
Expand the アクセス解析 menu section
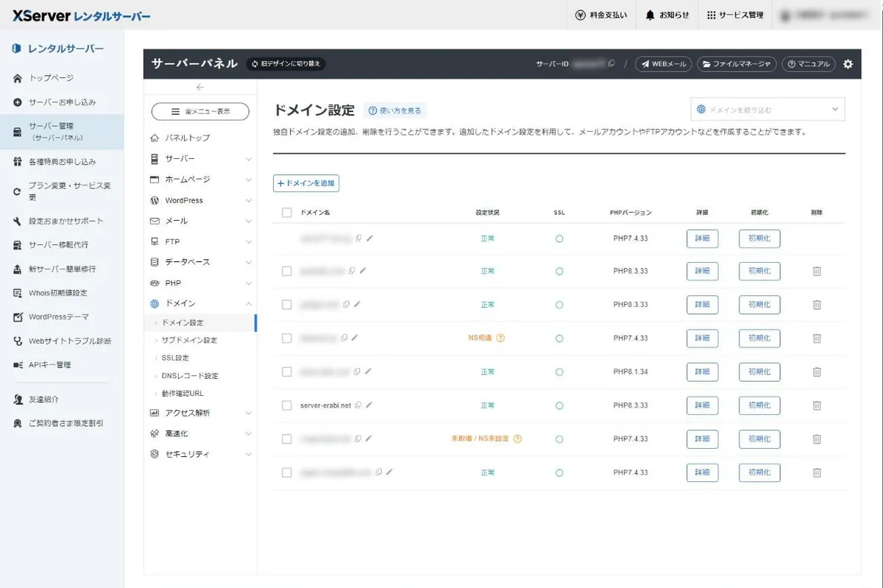point(200,413)
